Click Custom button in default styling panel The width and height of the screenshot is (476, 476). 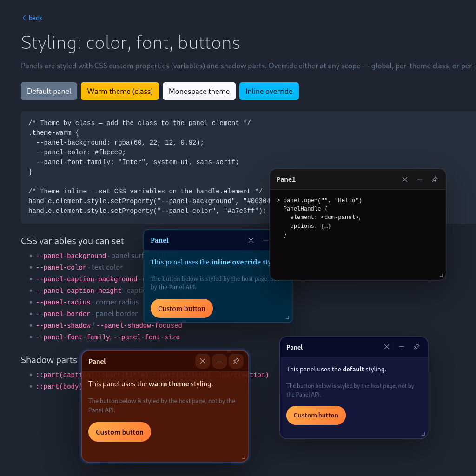click(x=316, y=415)
